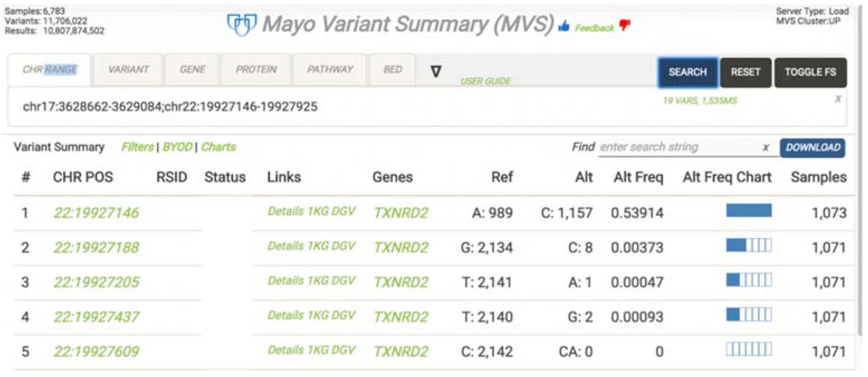Click the thumbs-up feedback icon
This screenshot has width=868, height=377.
[x=564, y=26]
